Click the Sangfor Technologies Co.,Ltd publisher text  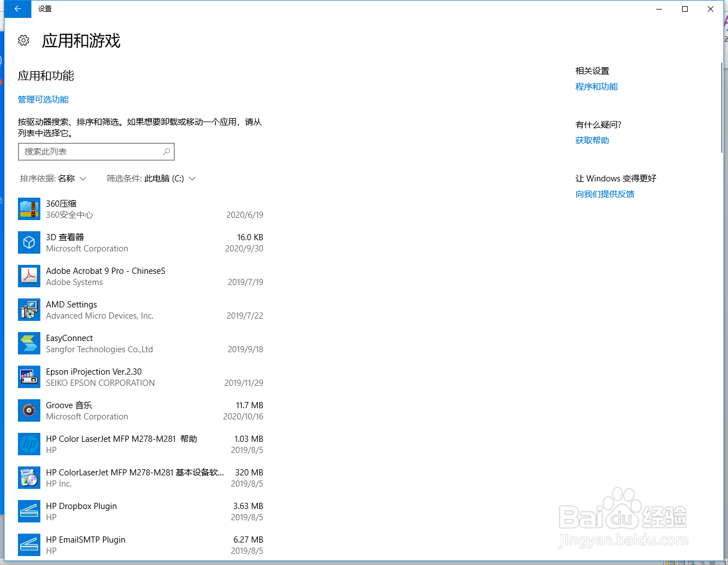pyautogui.click(x=99, y=349)
